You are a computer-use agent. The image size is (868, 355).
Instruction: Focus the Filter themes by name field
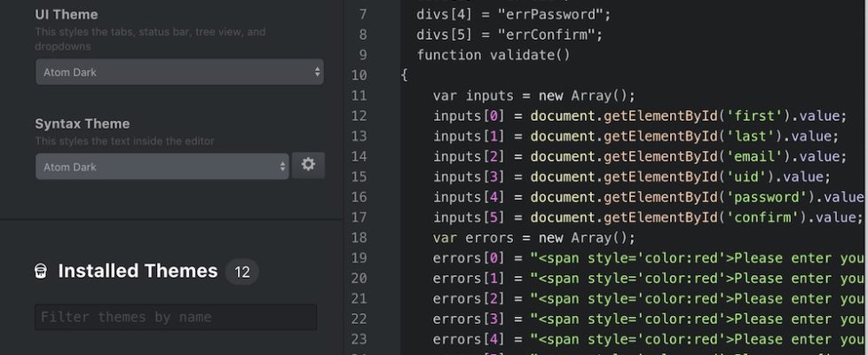tap(176, 318)
